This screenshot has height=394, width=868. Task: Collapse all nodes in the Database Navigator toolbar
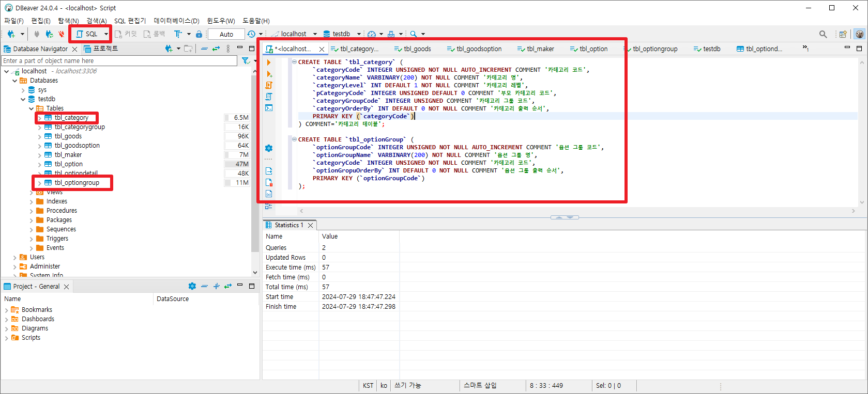(x=204, y=49)
